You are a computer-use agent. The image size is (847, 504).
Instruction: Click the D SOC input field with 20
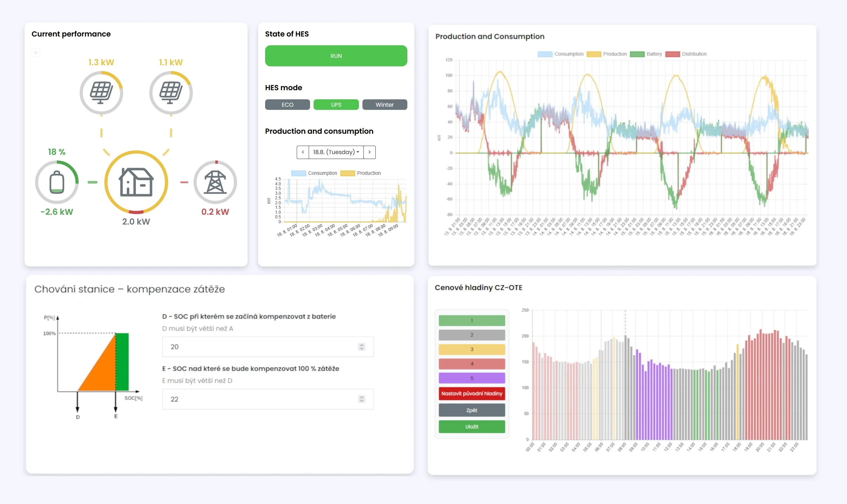click(x=268, y=347)
